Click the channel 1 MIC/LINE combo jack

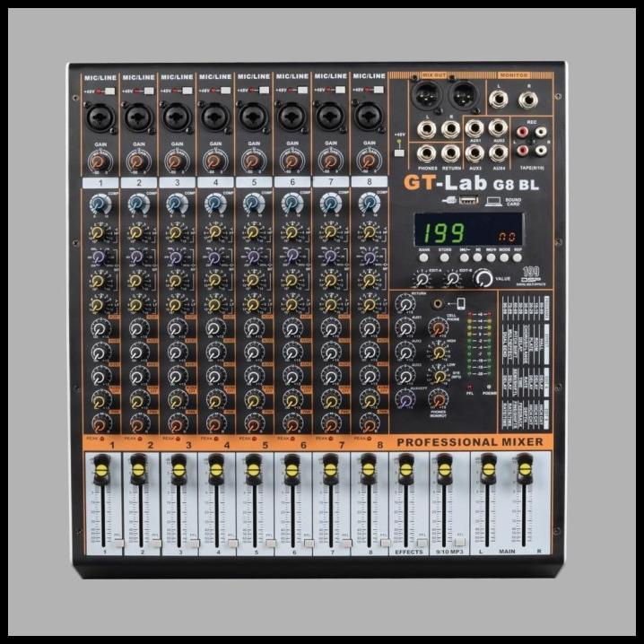tap(99, 116)
